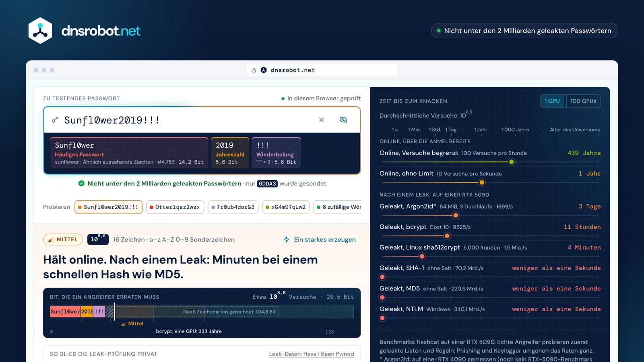The height and width of the screenshot is (362, 644).
Task: Try the 6 zufällige Wörter sample
Action: 337,207
